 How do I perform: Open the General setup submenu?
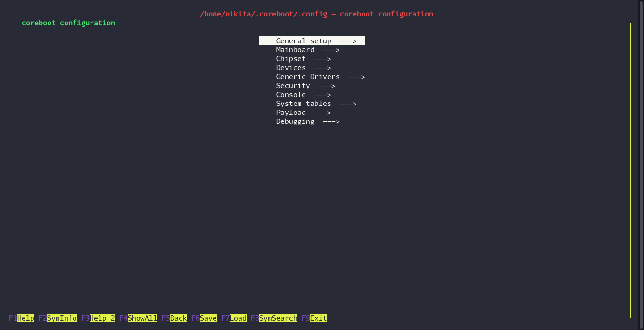click(312, 40)
